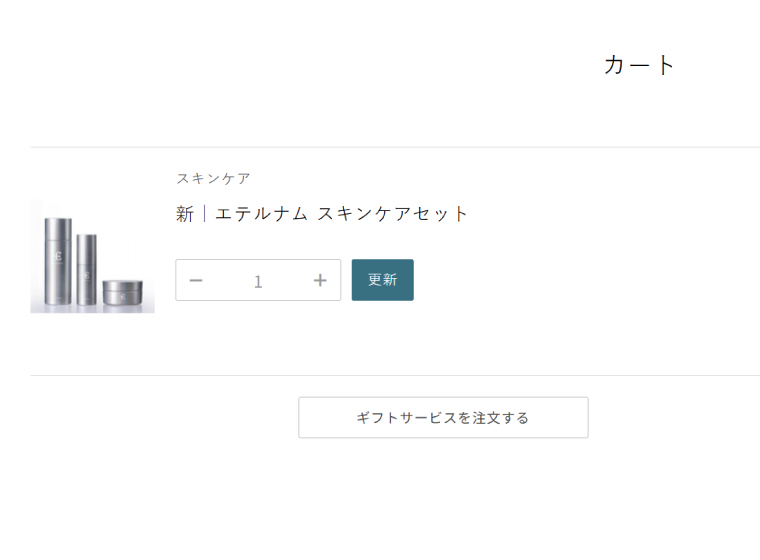Open the 新｜エテルナム スキンケアセット product link
The width and height of the screenshot is (760, 560).
(x=322, y=213)
